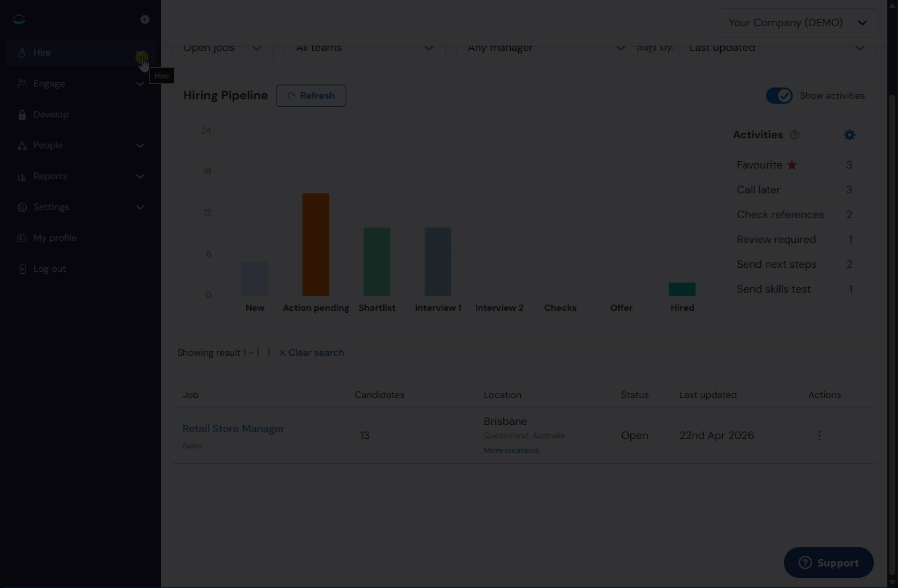Select Log out in sidebar
The width and height of the screenshot is (898, 588).
[80, 268]
